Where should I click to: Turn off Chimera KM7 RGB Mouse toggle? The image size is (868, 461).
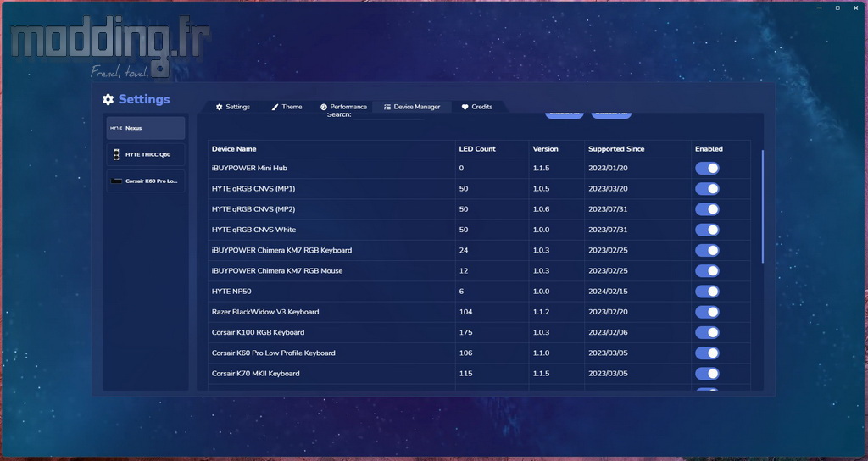707,270
